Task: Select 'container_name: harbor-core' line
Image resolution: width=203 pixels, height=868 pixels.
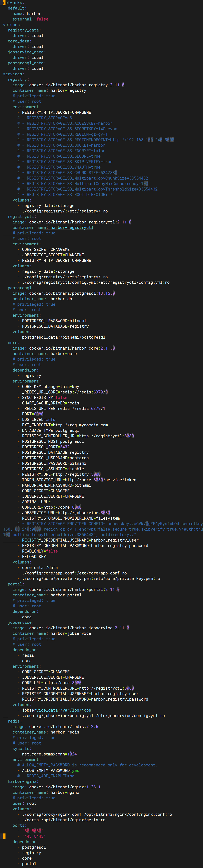Action: point(45,354)
